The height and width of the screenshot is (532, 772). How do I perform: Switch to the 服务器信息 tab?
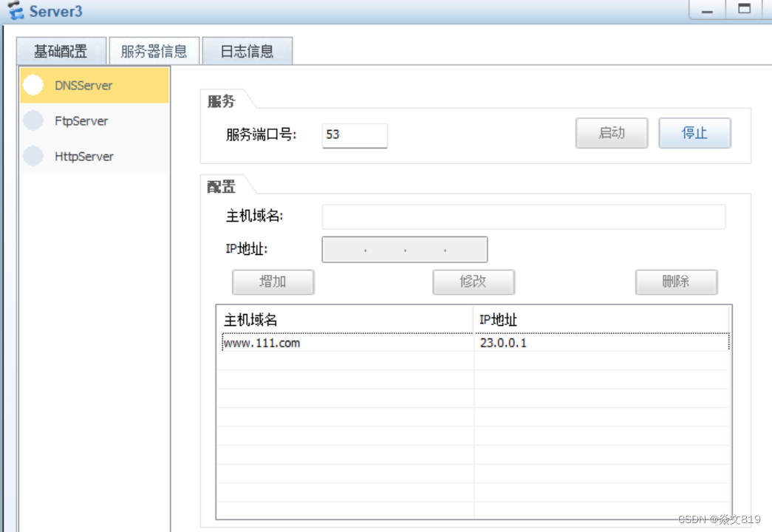coord(154,51)
